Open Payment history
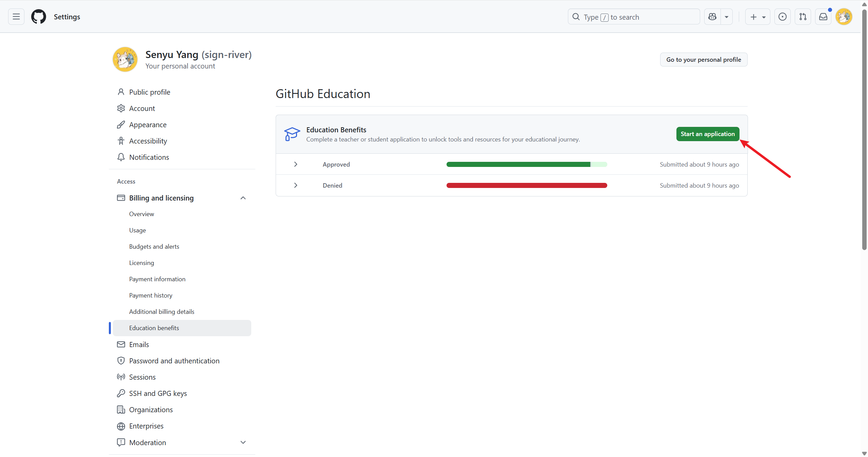This screenshot has width=868, height=457. [151, 296]
